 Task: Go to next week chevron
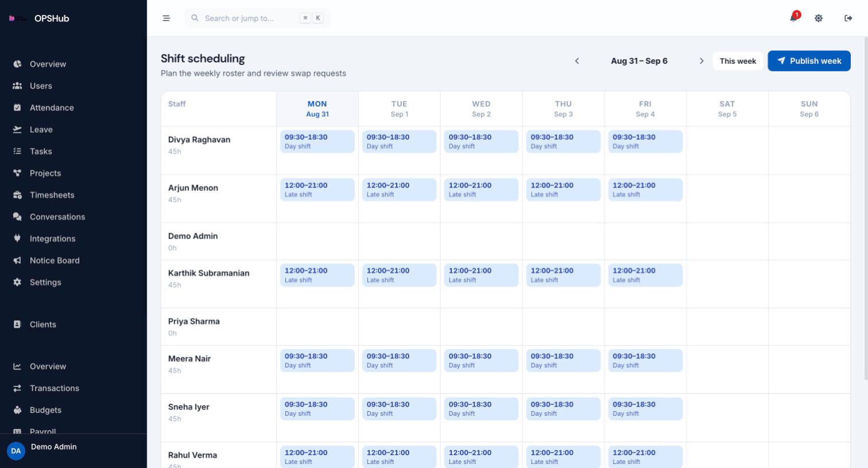coord(701,61)
